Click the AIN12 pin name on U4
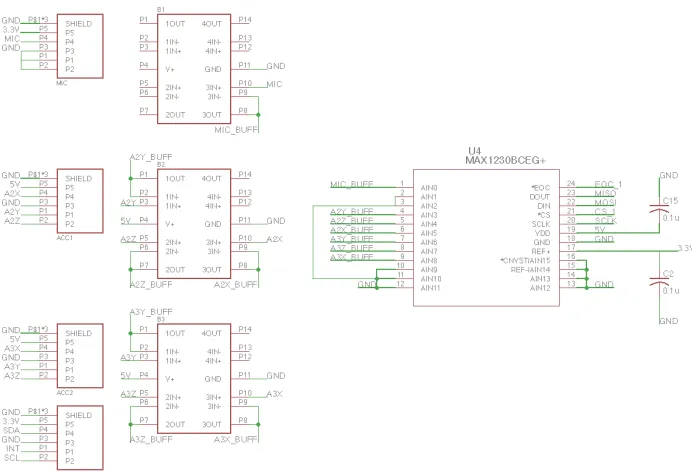Image resolution: width=692 pixels, height=472 pixels. click(540, 288)
